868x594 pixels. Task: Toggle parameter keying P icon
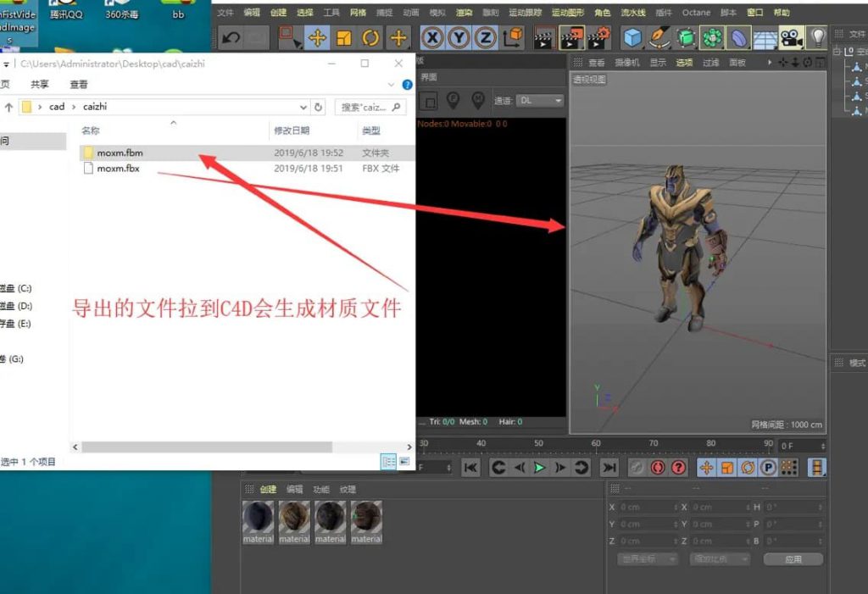click(768, 468)
